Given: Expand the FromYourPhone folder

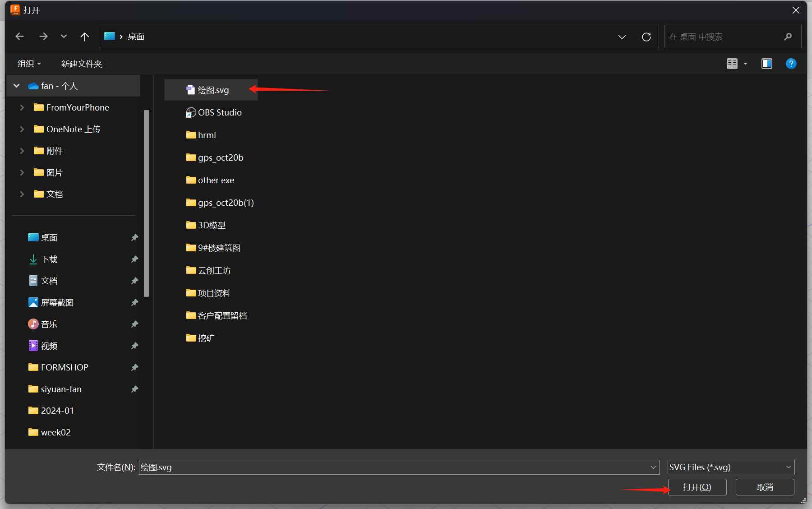Looking at the screenshot, I should [x=22, y=107].
